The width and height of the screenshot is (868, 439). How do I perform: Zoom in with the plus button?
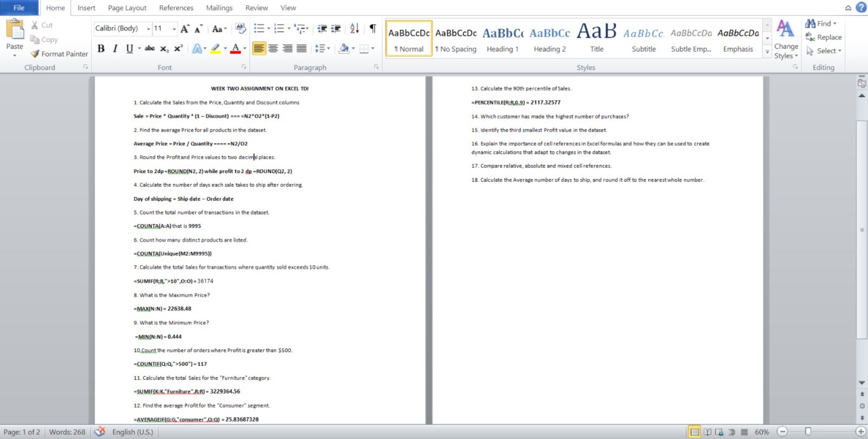pos(860,432)
